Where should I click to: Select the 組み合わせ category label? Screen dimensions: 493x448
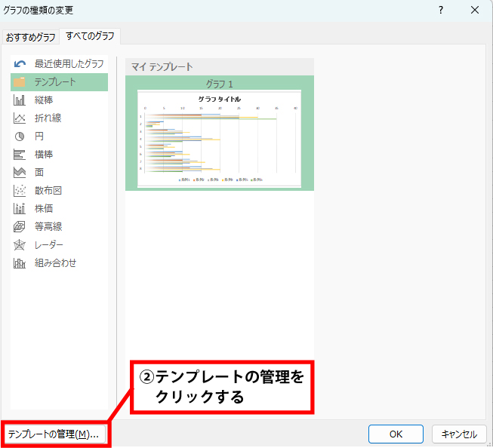pos(55,263)
